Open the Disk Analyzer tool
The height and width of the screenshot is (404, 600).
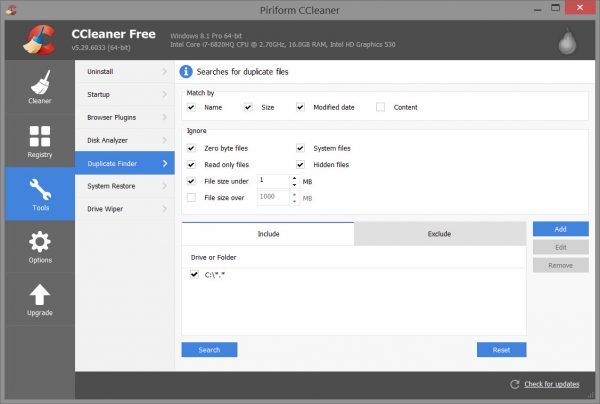pyautogui.click(x=124, y=140)
